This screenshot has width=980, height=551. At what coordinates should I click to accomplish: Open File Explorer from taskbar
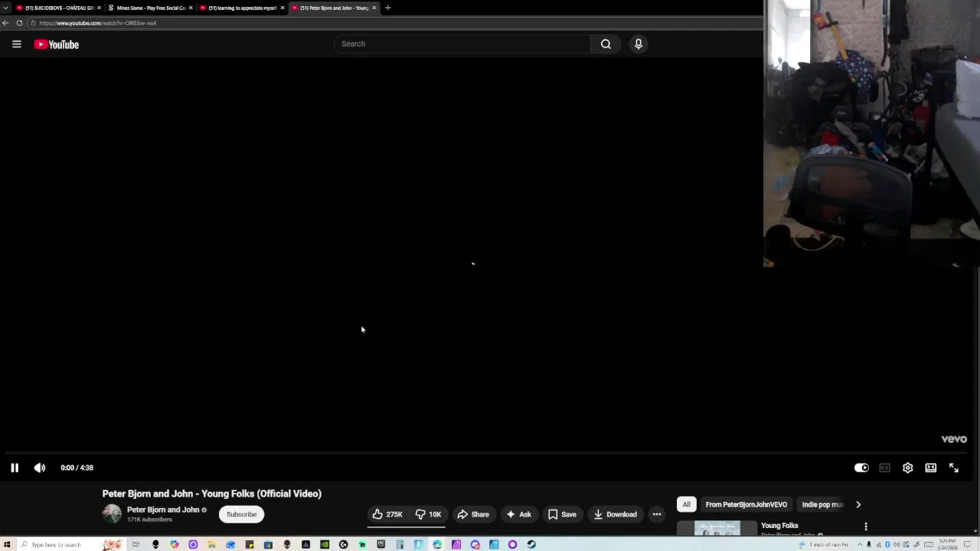(x=211, y=544)
